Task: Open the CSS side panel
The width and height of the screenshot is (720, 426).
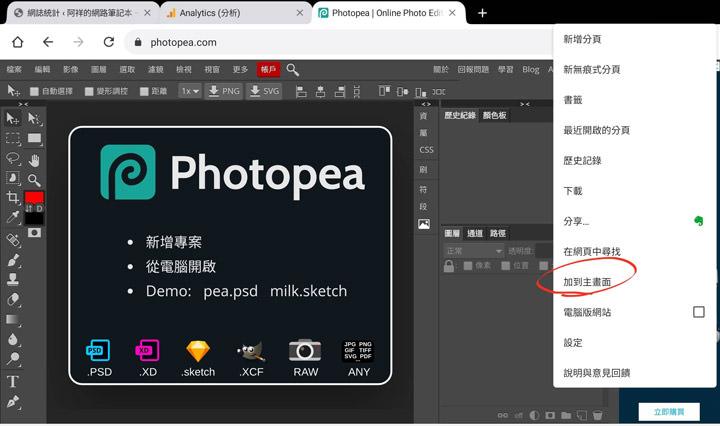Action: [426, 150]
